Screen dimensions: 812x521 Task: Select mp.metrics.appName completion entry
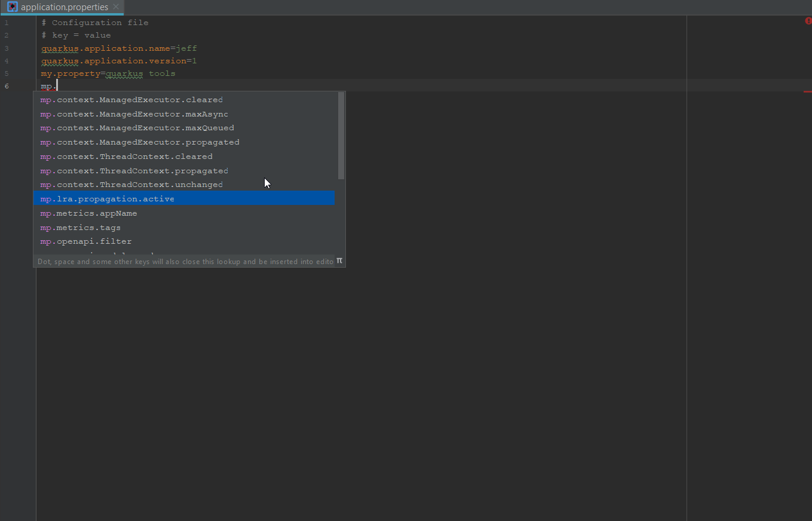tap(88, 213)
